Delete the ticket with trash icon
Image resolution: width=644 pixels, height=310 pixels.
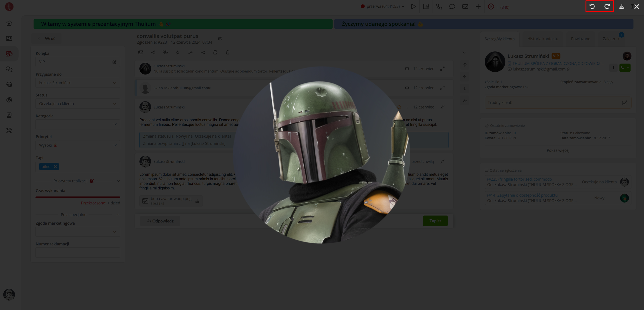click(228, 52)
